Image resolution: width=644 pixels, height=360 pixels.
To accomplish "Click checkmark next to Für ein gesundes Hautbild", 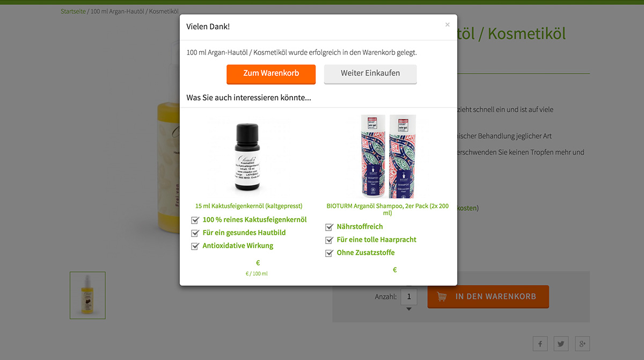I will (x=195, y=233).
